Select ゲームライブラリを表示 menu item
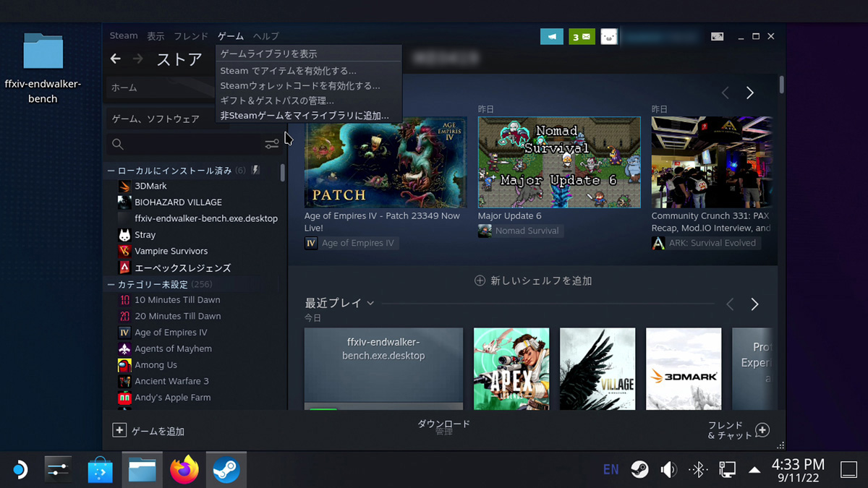Image resolution: width=868 pixels, height=488 pixels. (309, 54)
